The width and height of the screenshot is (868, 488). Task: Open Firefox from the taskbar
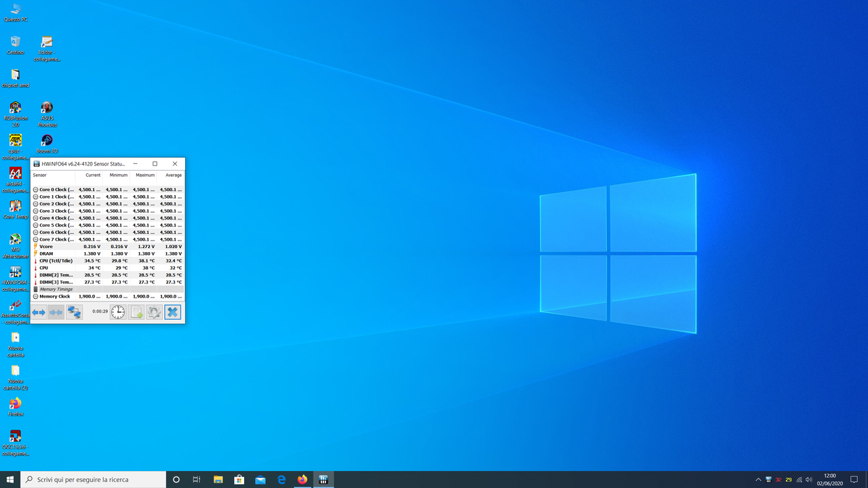pyautogui.click(x=302, y=479)
